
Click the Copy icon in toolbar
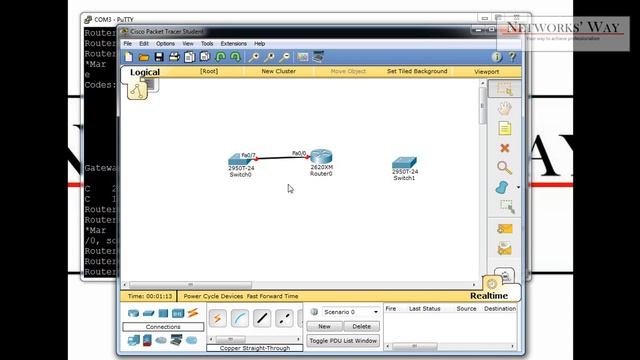pyautogui.click(x=189, y=57)
